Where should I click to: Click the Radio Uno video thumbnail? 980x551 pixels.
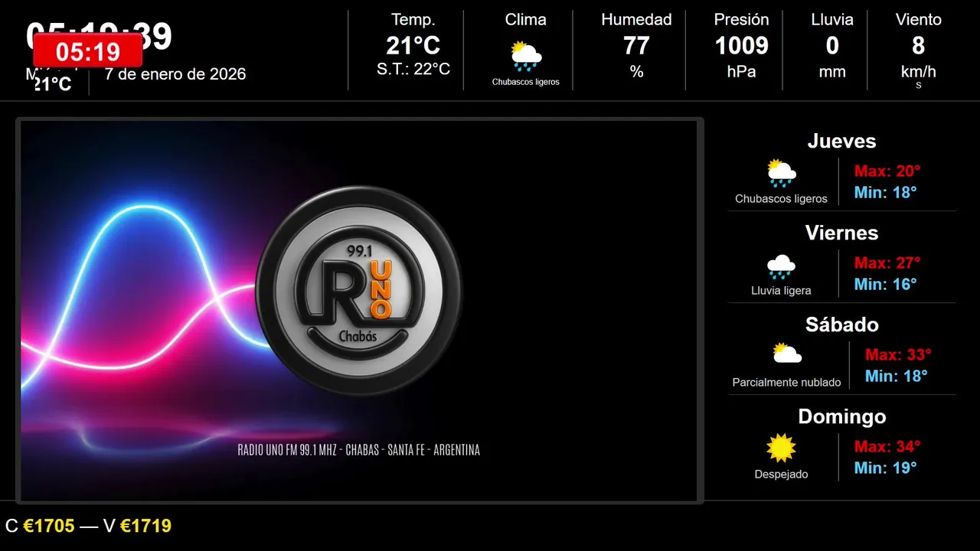(360, 311)
